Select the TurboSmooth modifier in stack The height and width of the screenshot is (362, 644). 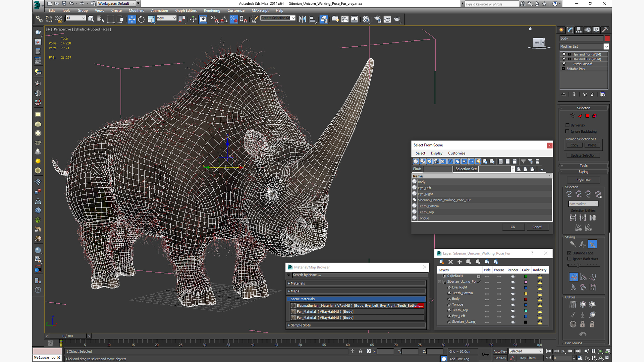[581, 64]
